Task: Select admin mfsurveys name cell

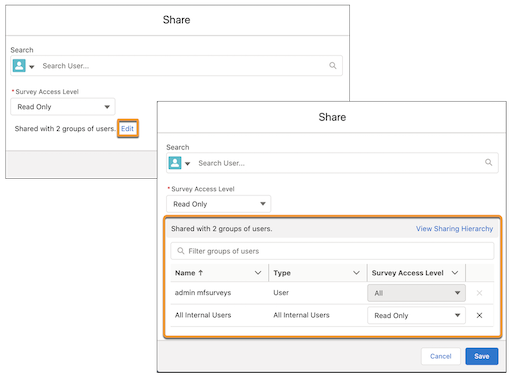Action: pos(203,293)
